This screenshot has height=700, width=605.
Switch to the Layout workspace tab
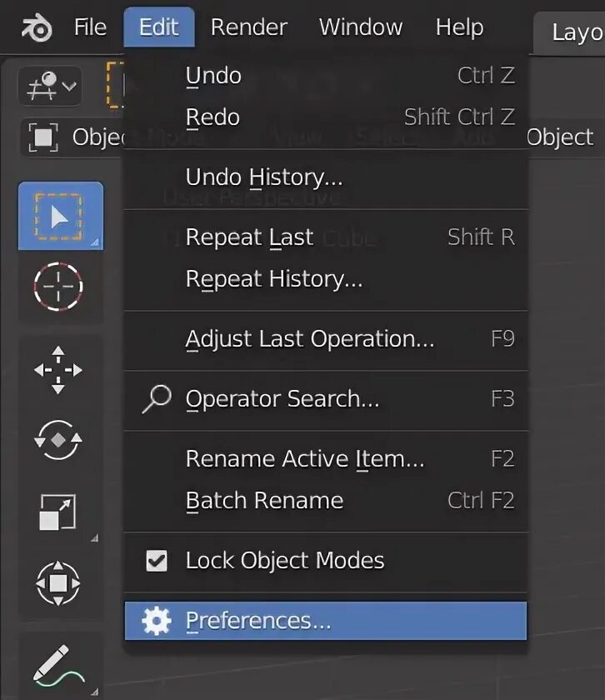(x=577, y=33)
